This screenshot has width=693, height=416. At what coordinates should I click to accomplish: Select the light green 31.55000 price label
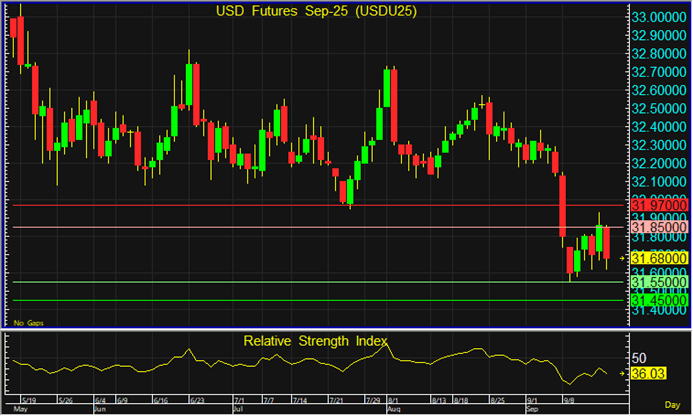[x=657, y=283]
